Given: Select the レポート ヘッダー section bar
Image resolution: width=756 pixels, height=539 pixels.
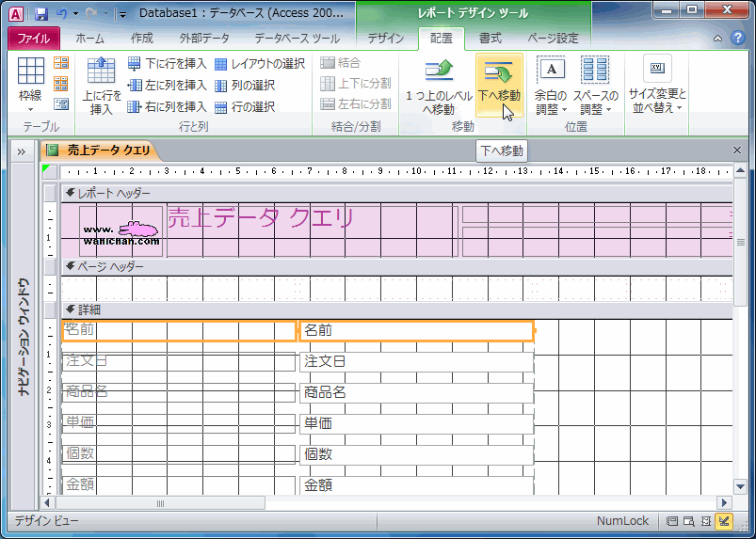Looking at the screenshot, I should coord(396,194).
